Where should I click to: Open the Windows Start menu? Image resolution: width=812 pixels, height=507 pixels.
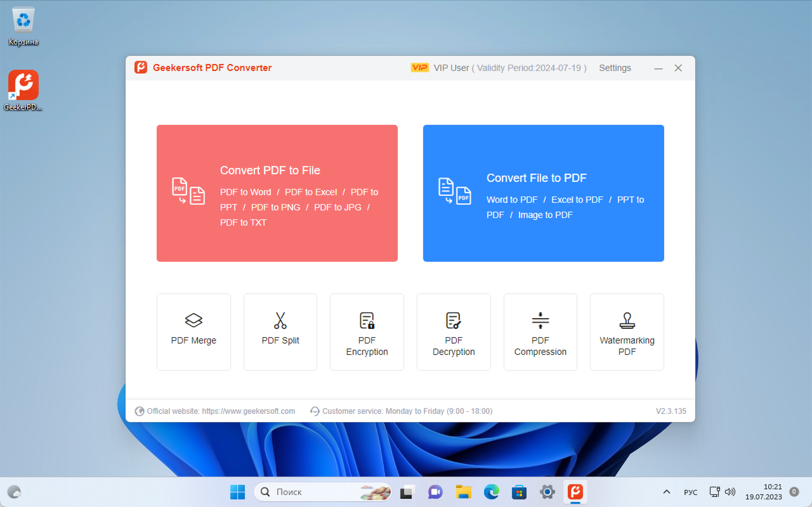tap(238, 492)
